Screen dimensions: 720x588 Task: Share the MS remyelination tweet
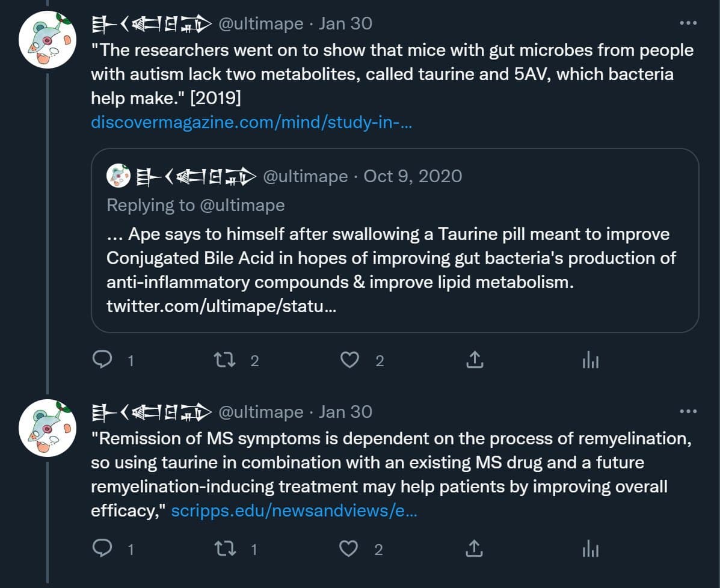(x=475, y=549)
